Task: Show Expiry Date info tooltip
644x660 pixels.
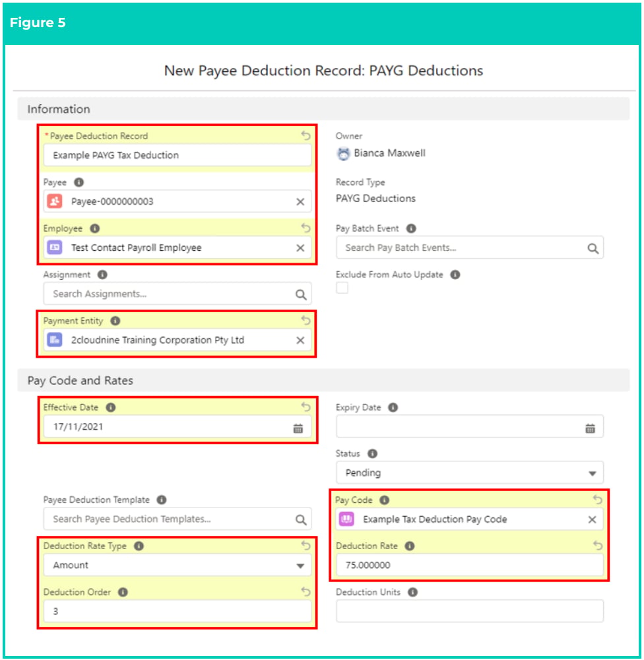Action: click(393, 407)
